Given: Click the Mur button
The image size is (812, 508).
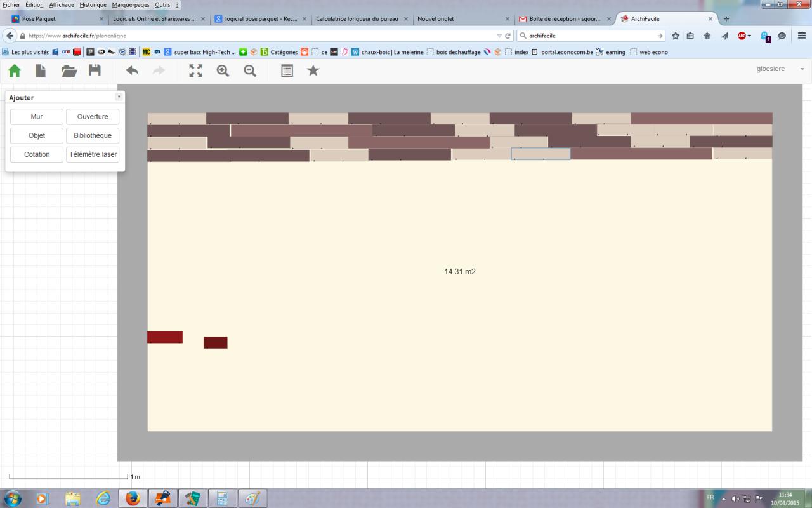Looking at the screenshot, I should click(x=37, y=117).
